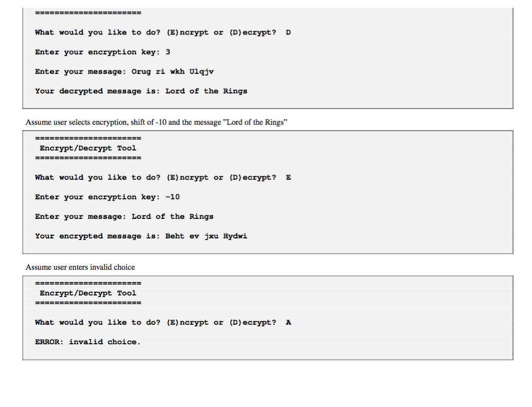The width and height of the screenshot is (532, 407).
Task: Click the encryption key value -10
Action: pos(172,197)
